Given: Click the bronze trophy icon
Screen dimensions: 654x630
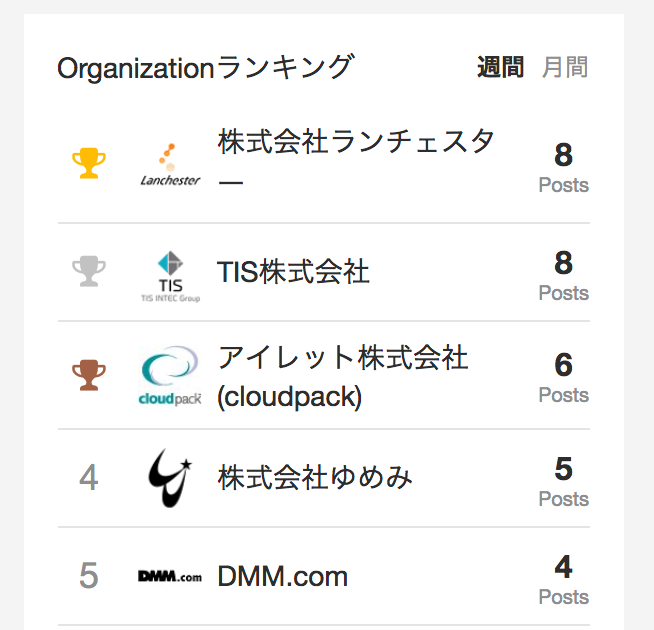Looking at the screenshot, I should 88,376.
